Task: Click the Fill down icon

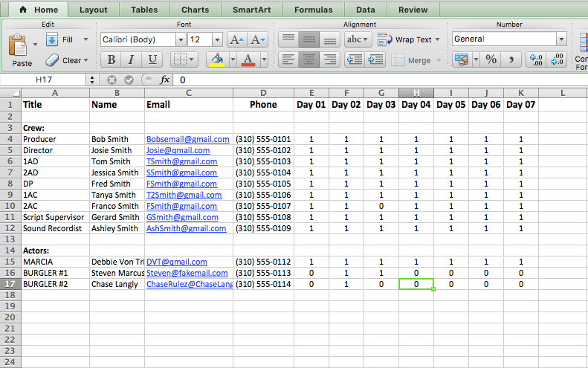Action: coord(52,39)
